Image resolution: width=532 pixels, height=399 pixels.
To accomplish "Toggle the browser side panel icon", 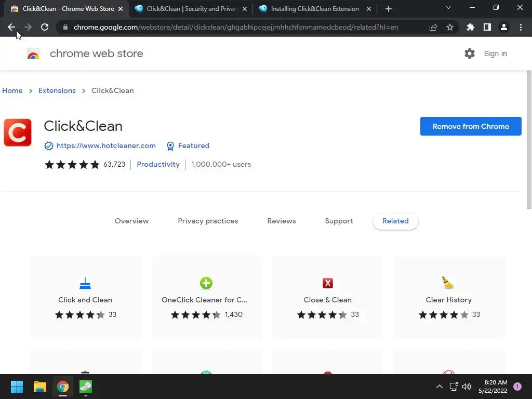I will click(x=487, y=27).
